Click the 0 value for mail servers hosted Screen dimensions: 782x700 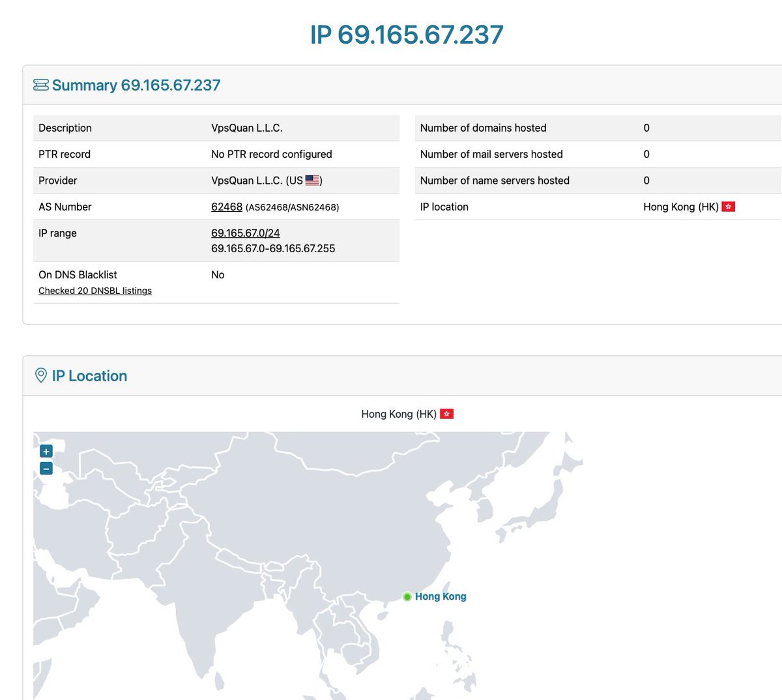(646, 154)
